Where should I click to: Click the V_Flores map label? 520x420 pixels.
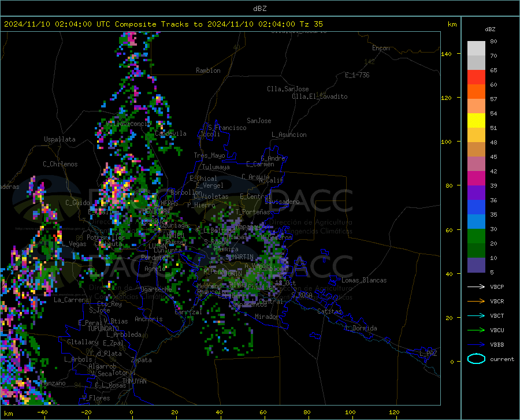pos(96,398)
